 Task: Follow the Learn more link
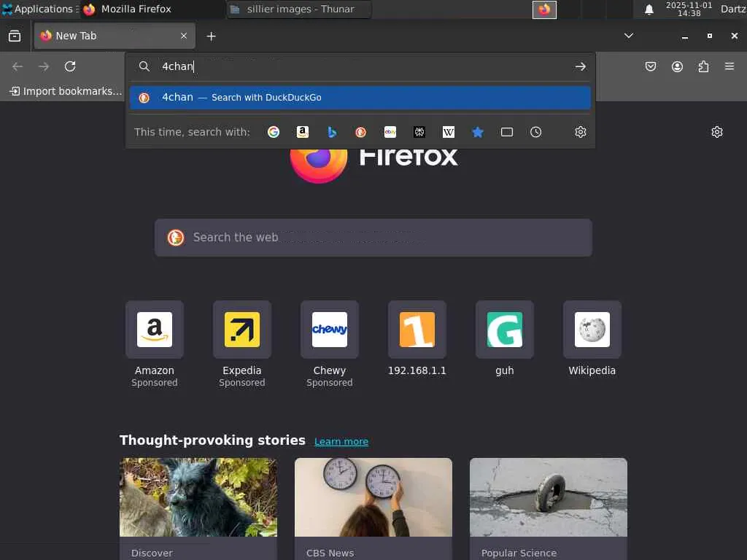[341, 441]
